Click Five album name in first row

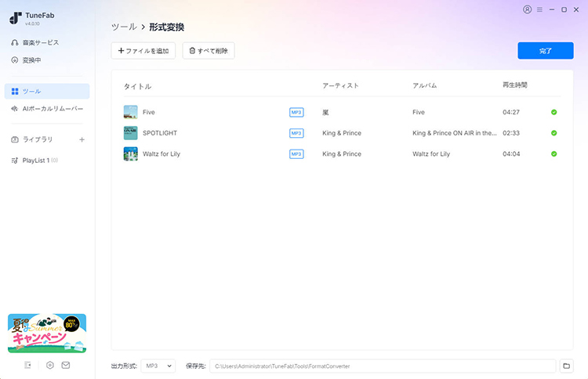[419, 112]
